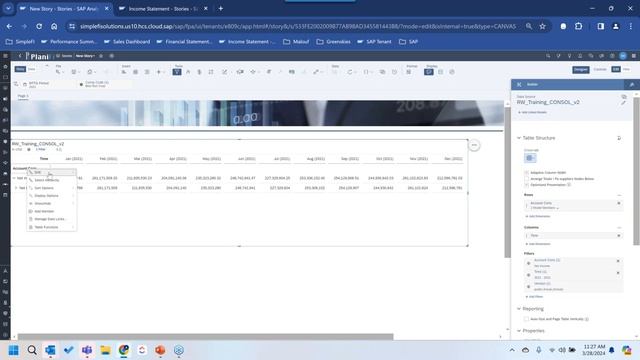Collapse the Table Structure section
Image resolution: width=640 pixels, height=360 pixels.
click(x=519, y=138)
